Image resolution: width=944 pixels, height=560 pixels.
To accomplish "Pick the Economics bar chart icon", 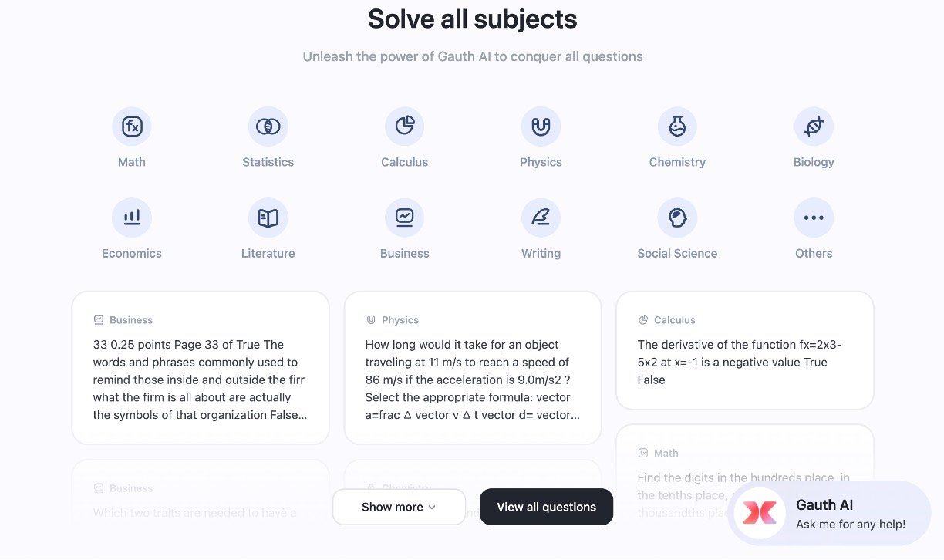I will tap(132, 218).
